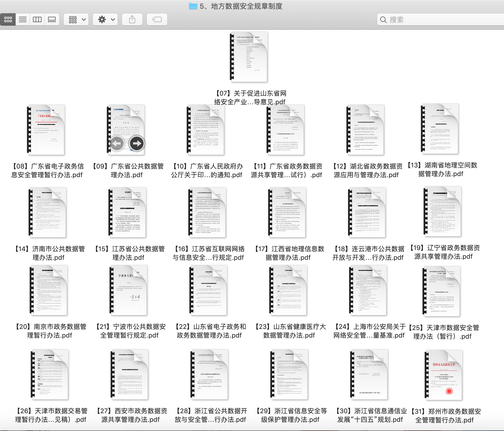Click previous page arrow on file 09 thumbnail

[117, 143]
